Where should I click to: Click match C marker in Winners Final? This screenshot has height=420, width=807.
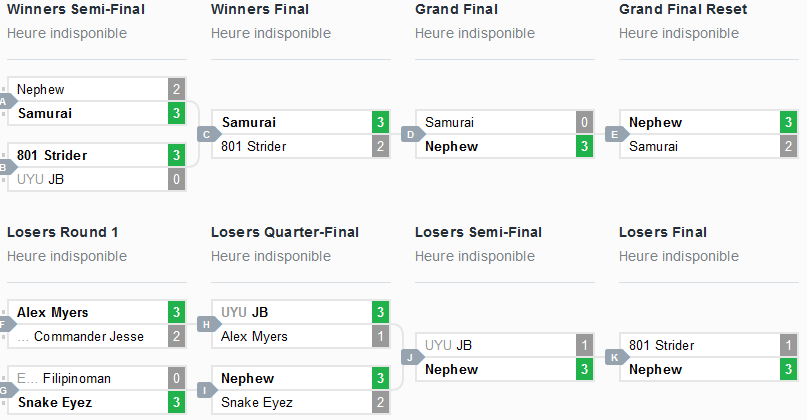click(208, 134)
